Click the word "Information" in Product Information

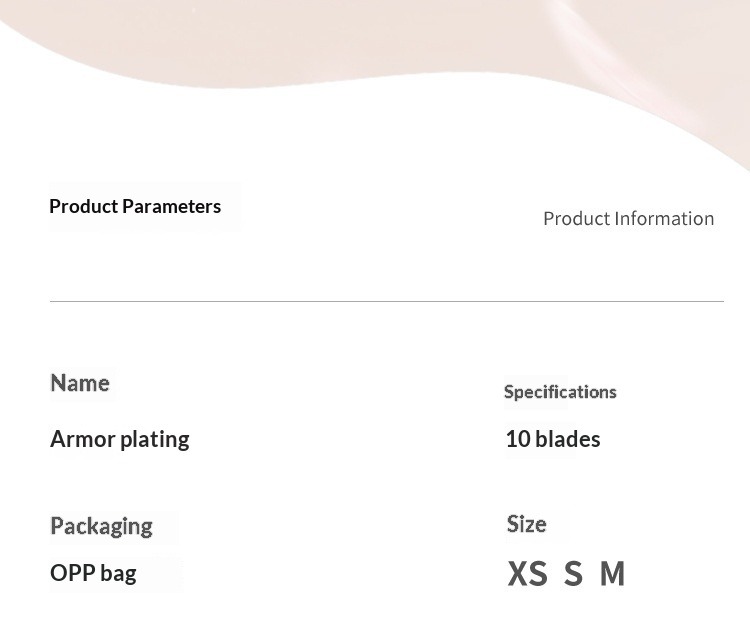tap(664, 218)
